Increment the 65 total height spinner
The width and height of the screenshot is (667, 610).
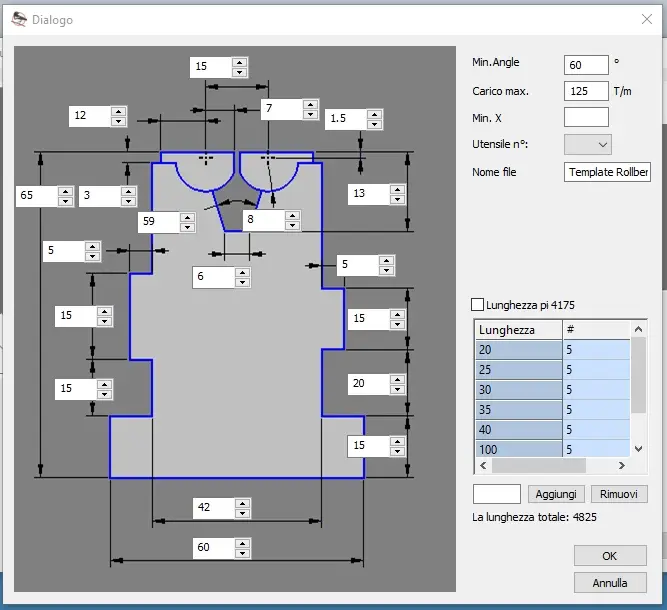coord(65,191)
